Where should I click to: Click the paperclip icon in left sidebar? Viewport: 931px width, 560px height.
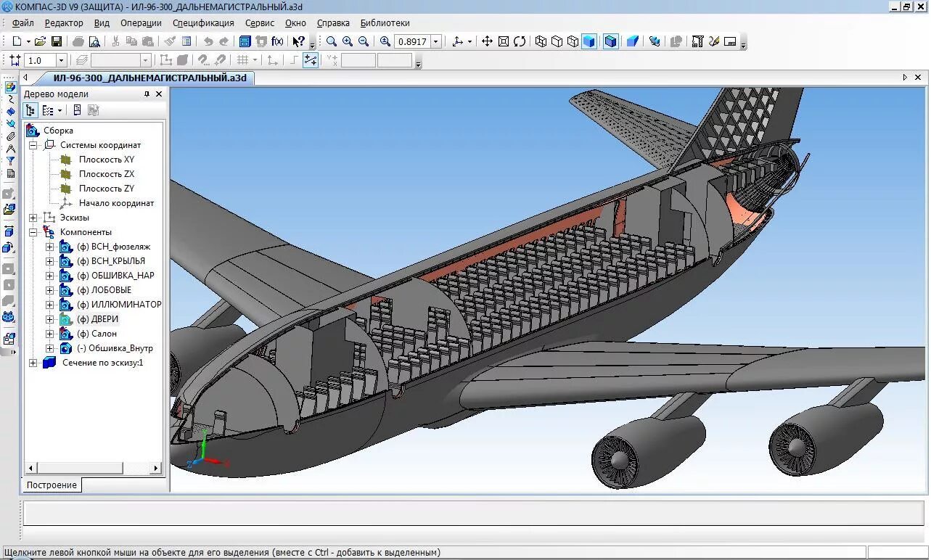[10, 136]
